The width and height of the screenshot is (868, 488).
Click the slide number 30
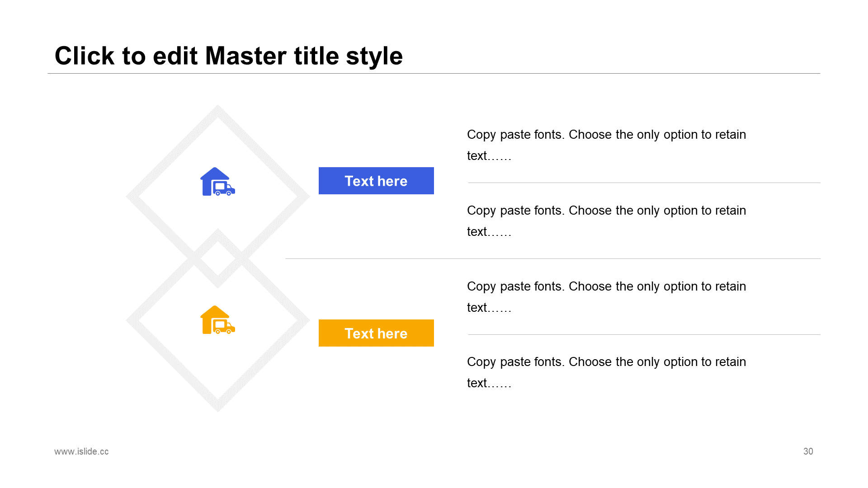pos(808,451)
